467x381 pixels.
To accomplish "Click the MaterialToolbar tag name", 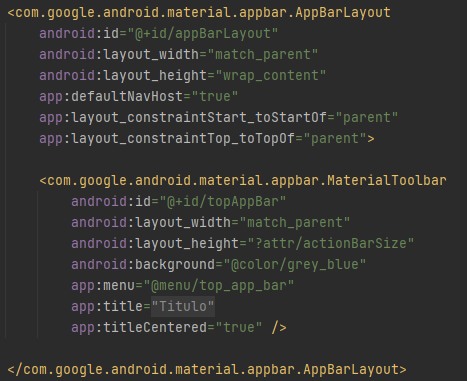I will (247, 181).
